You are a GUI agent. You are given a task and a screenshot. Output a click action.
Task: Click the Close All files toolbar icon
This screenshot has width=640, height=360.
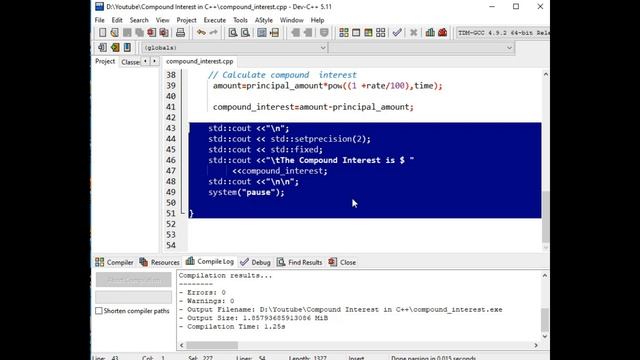(164, 33)
